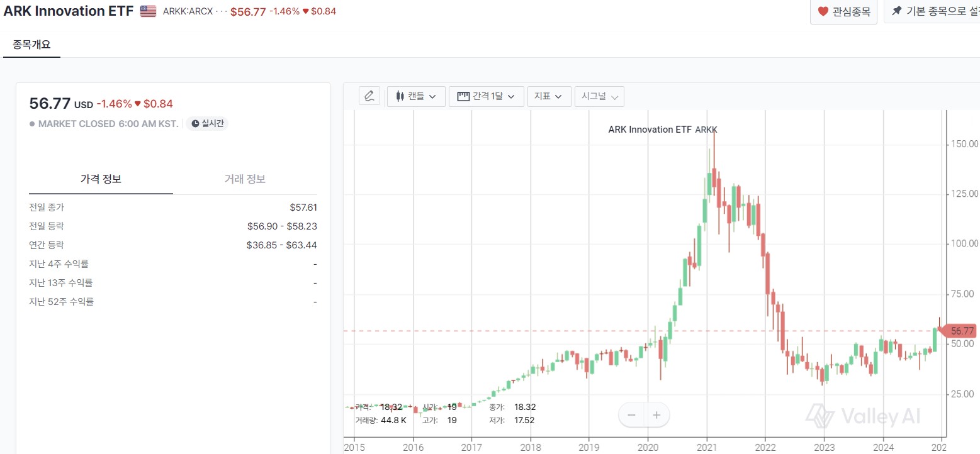Image resolution: width=980 pixels, height=454 pixels.
Task: Click the ARK Innovation ETF page title
Action: click(x=69, y=11)
